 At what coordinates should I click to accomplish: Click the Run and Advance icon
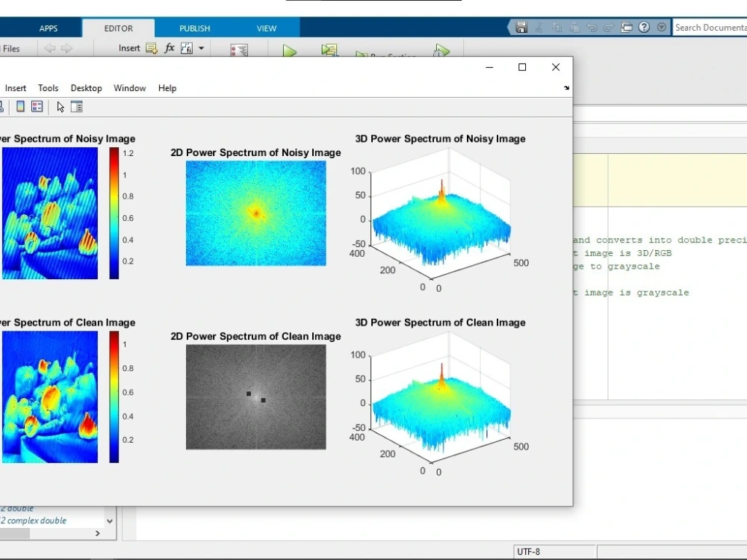(329, 49)
